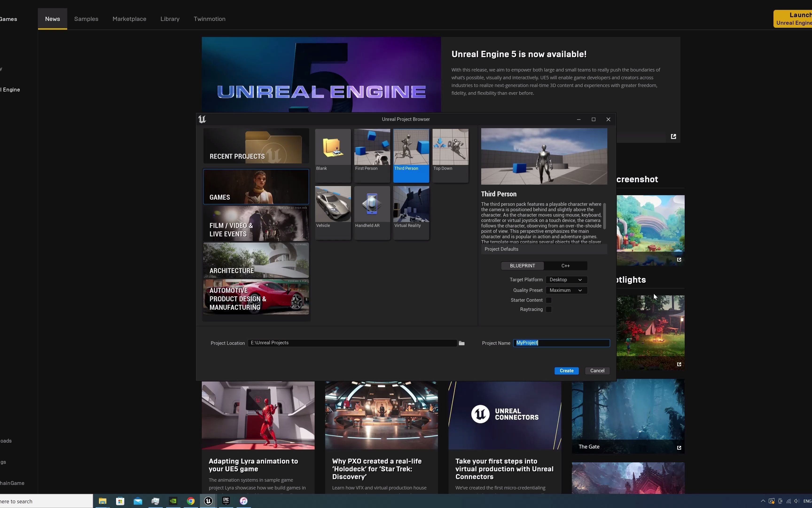The width and height of the screenshot is (812, 508).
Task: Click the volume icon in system tray
Action: (x=796, y=501)
